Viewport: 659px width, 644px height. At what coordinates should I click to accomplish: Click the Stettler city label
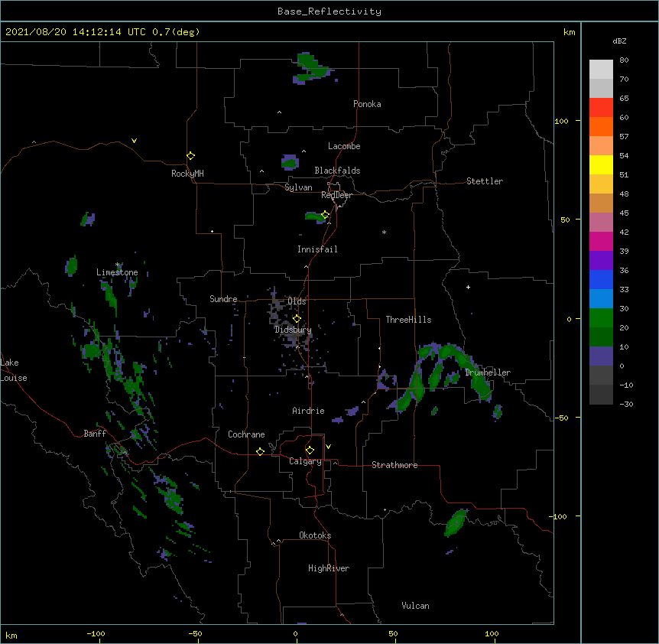click(x=485, y=181)
